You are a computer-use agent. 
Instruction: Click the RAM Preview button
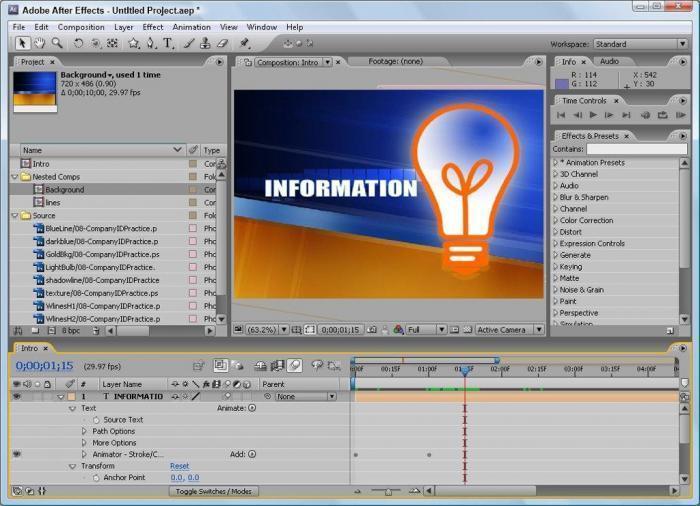click(x=680, y=115)
